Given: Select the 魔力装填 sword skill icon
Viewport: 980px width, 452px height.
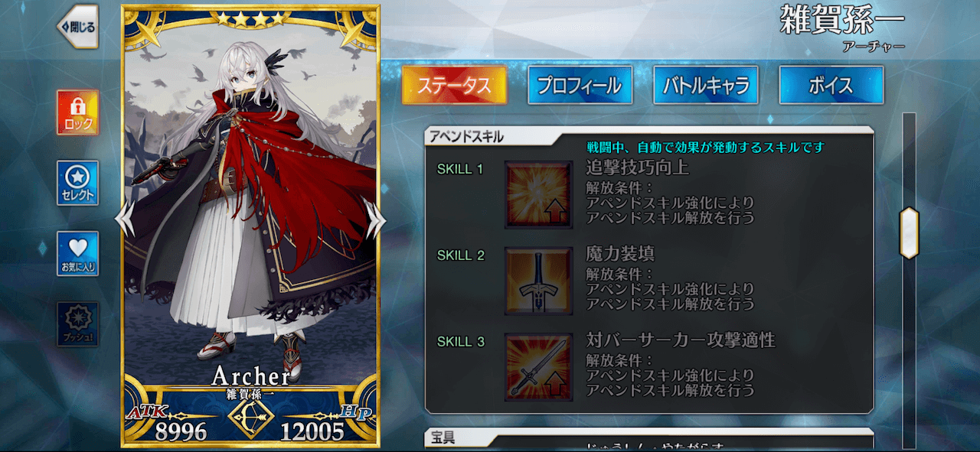Looking at the screenshot, I should [538, 281].
